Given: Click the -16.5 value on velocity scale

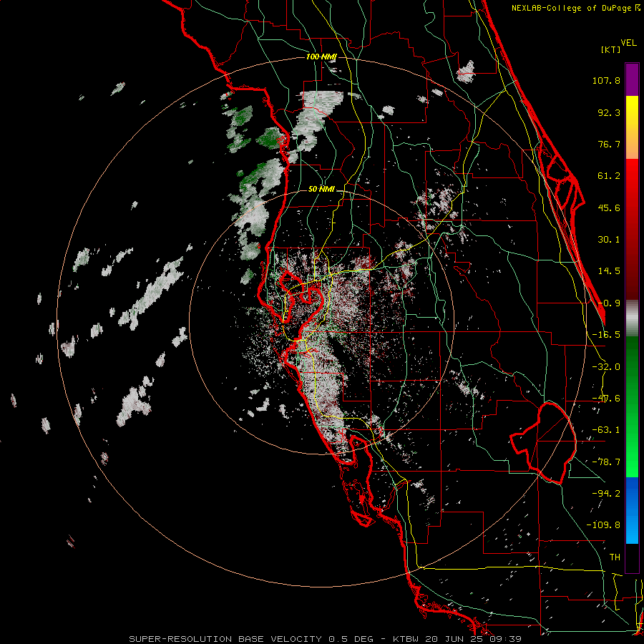Looking at the screenshot, I should [606, 335].
